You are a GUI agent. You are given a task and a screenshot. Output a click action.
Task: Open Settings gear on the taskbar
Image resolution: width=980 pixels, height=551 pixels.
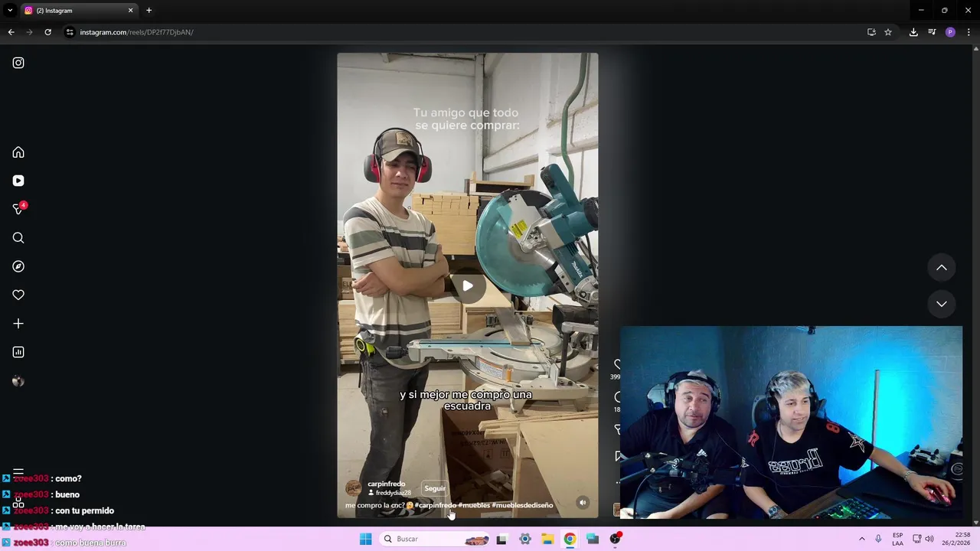coord(525,539)
